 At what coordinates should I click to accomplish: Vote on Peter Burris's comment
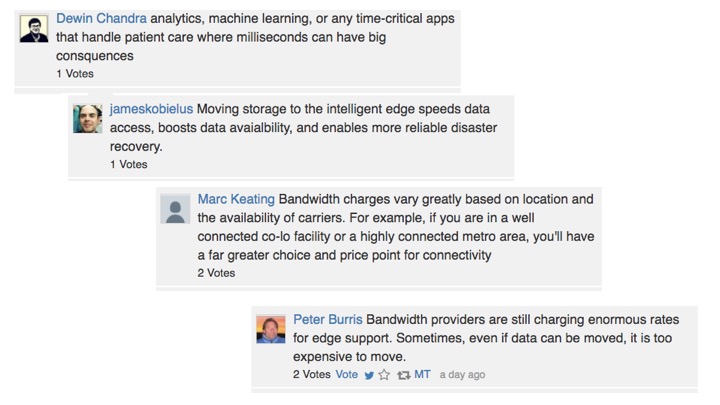click(x=346, y=375)
